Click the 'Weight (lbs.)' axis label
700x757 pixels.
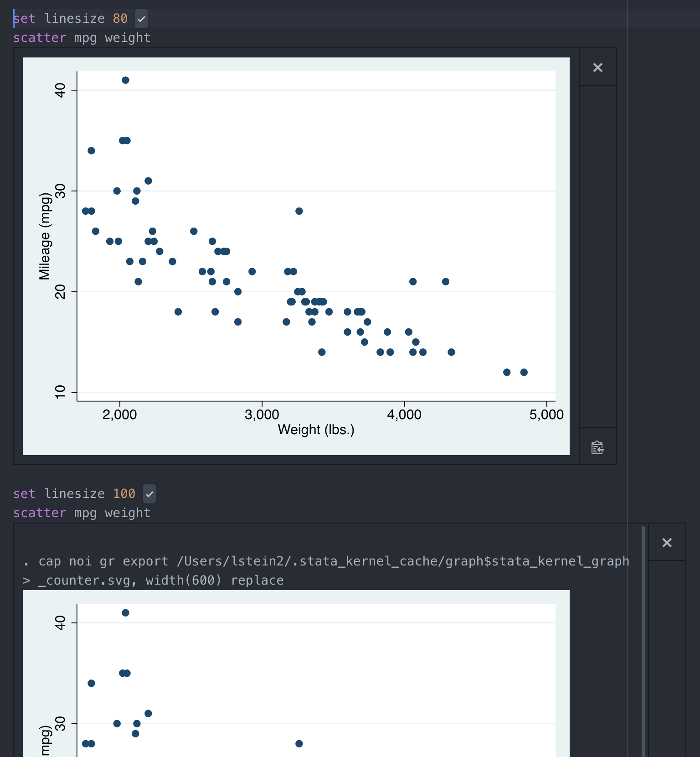coord(316,429)
